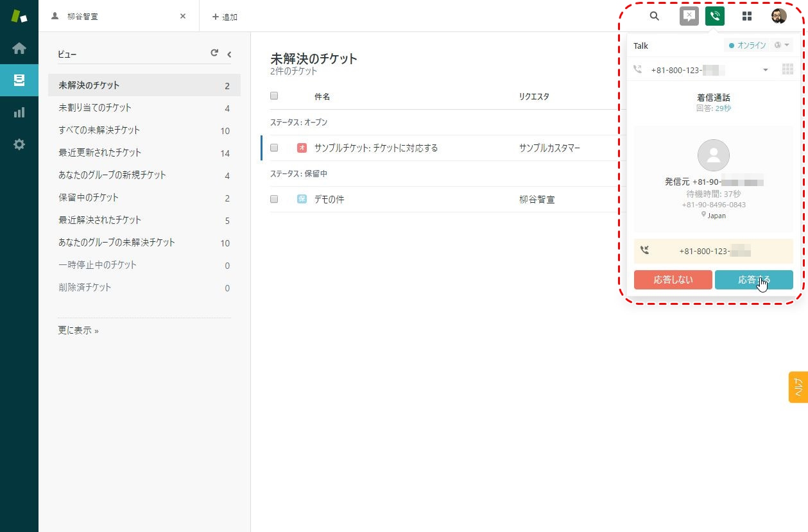The height and width of the screenshot is (532, 808).
Task: Check the サンプルチケット row checkbox
Action: coord(274,148)
